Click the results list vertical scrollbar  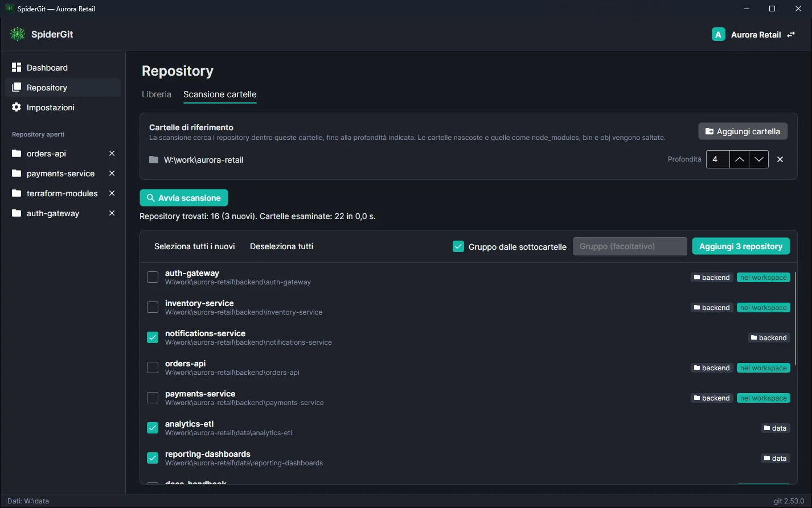(x=795, y=319)
